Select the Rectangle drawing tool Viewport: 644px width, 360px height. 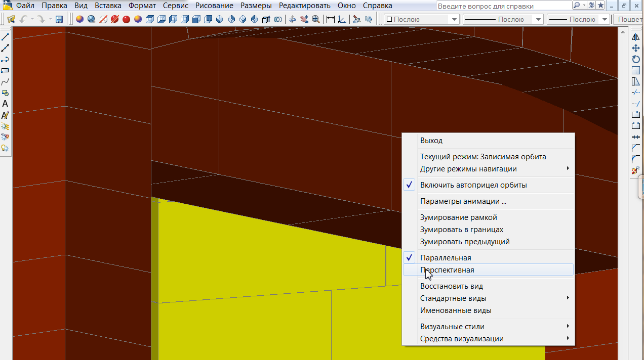[5, 70]
